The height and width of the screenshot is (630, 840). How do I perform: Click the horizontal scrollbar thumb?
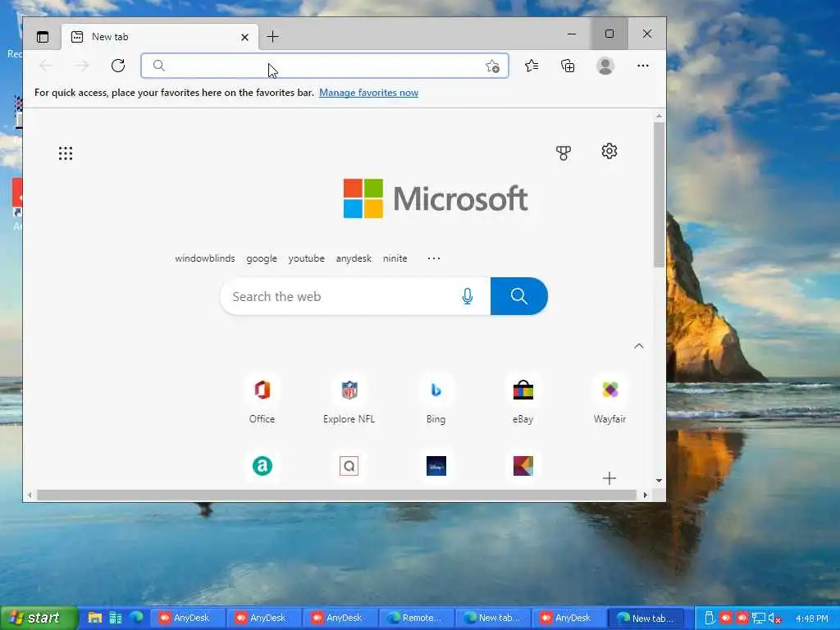point(336,495)
